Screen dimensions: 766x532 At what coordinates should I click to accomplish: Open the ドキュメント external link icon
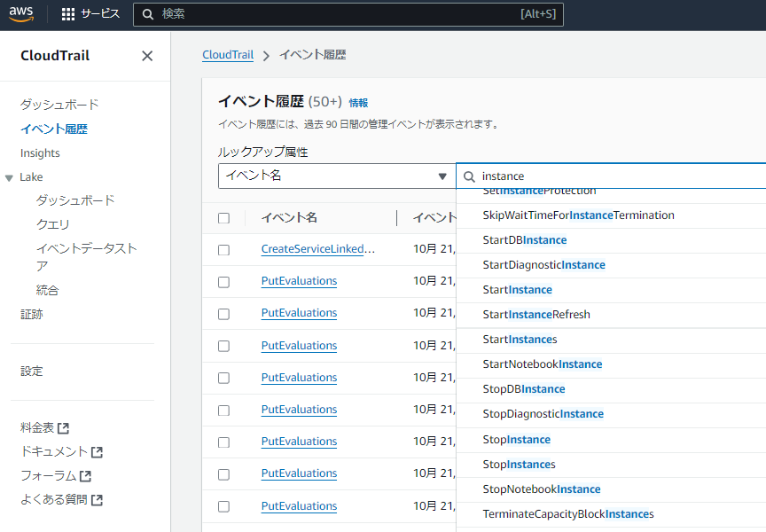click(97, 452)
